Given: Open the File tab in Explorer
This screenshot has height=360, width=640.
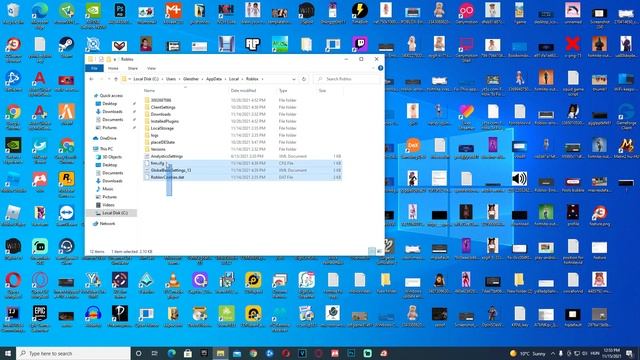Looking at the screenshot, I should 94,68.
